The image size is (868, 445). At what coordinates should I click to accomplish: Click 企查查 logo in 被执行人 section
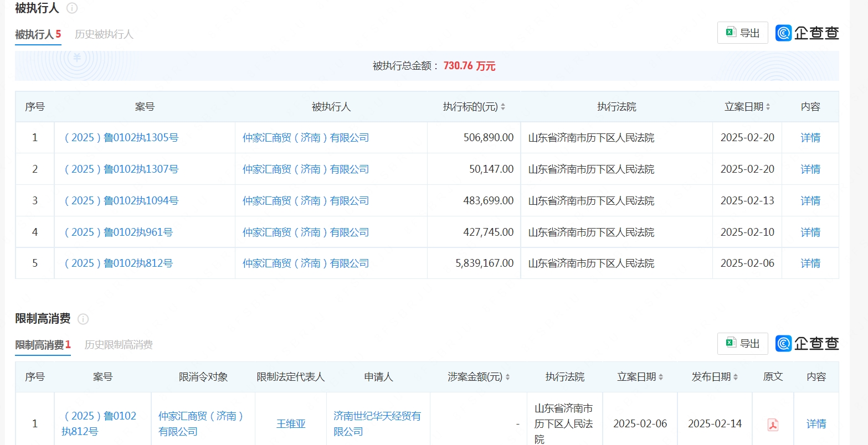point(807,33)
